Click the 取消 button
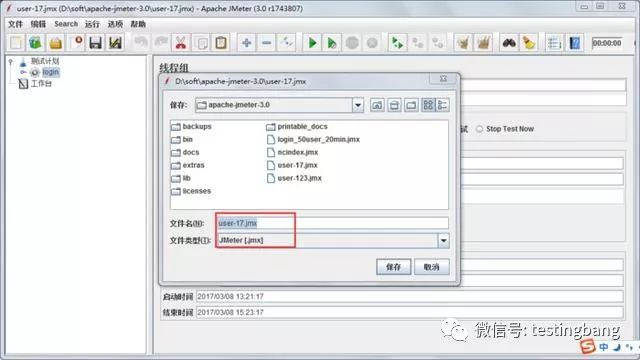Screen dimensions: 640x360 (x=432, y=267)
